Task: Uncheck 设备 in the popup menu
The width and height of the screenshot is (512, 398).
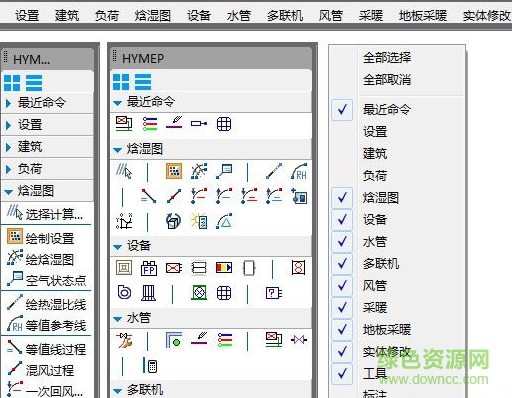Action: tap(342, 219)
